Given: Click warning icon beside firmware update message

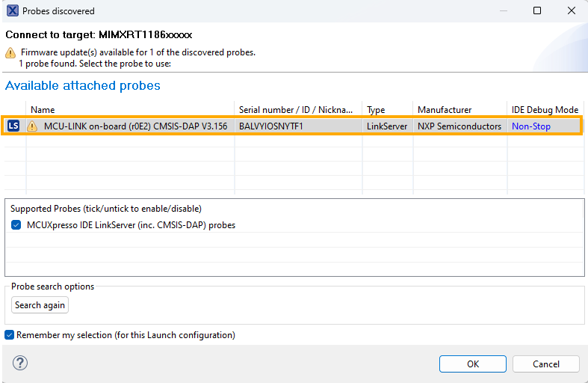Looking at the screenshot, I should [10, 53].
